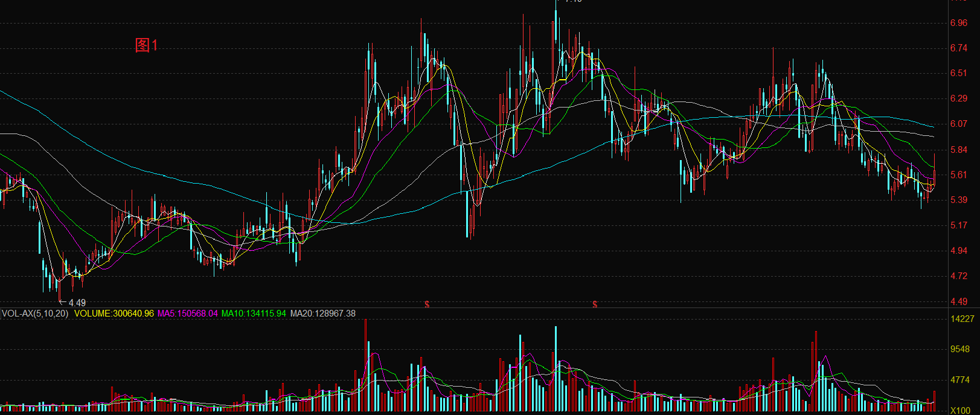The image size is (980, 415).
Task: Select the magenta MA5 volume average label
Action: [x=188, y=314]
